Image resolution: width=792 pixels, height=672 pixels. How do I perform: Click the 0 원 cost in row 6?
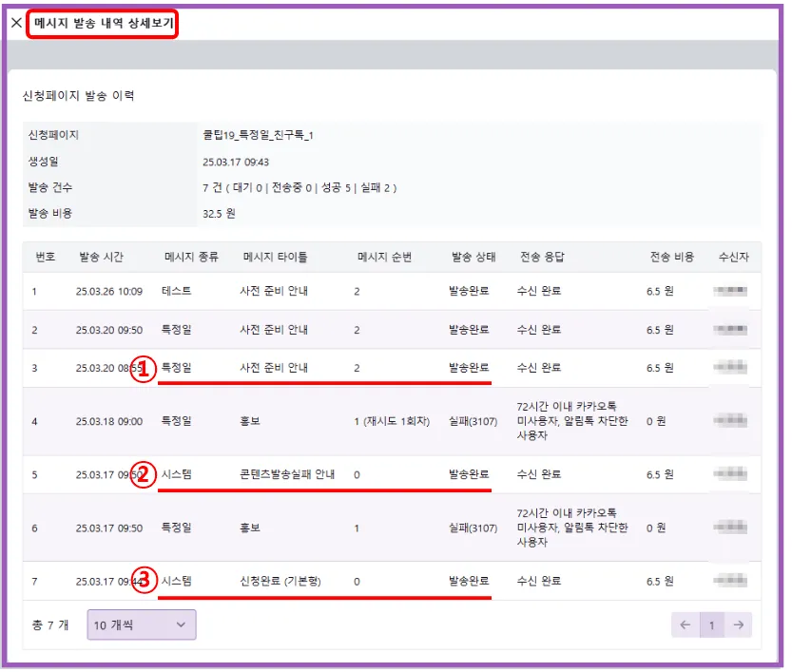click(656, 528)
